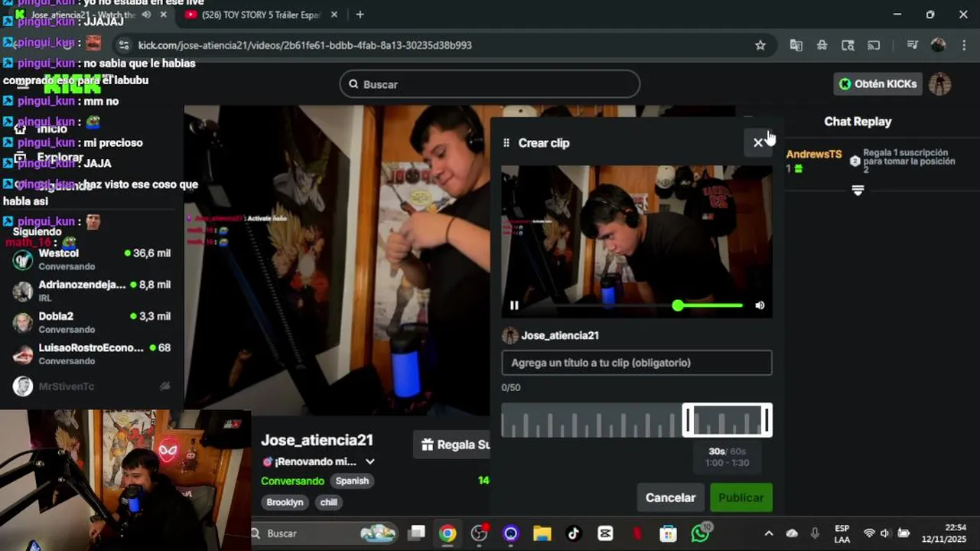Open the Kick profile avatar menu

point(939,84)
